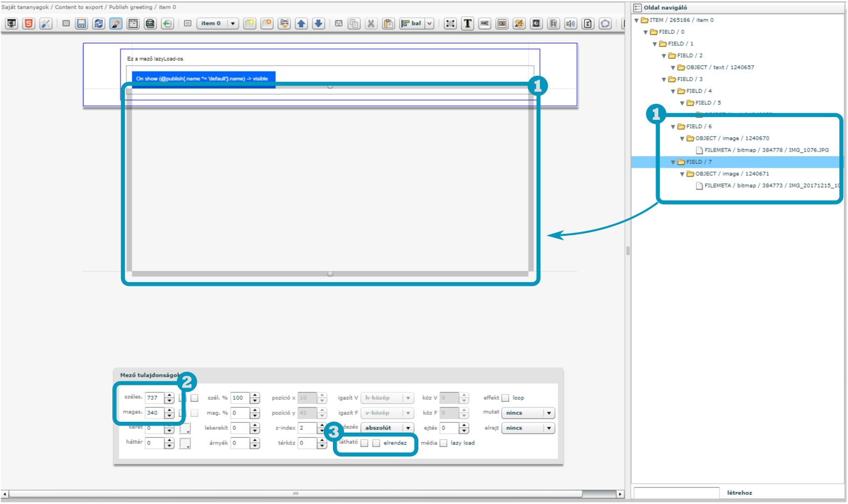
Task: Click the háttér color swatch
Action: 184,443
